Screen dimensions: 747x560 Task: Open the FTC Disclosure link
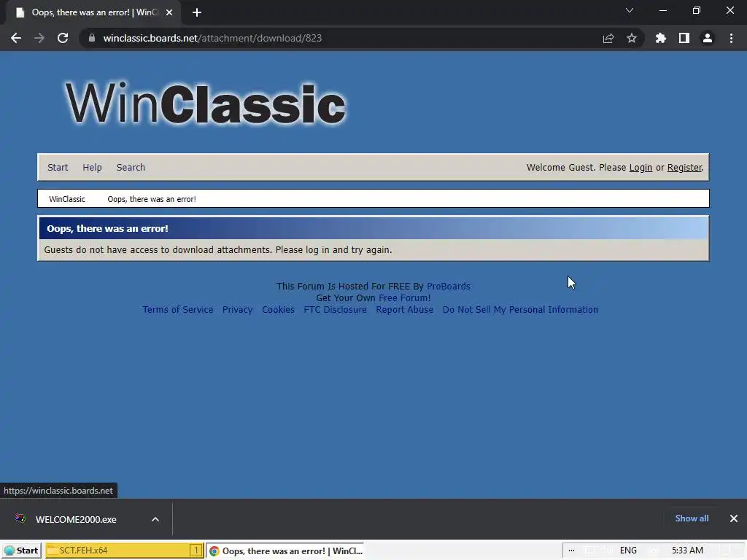[336, 309]
